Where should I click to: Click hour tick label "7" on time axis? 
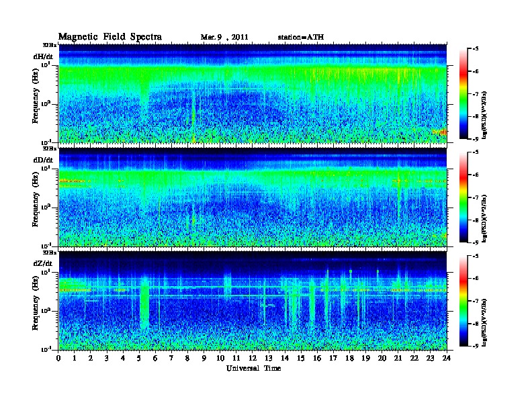coord(172,358)
